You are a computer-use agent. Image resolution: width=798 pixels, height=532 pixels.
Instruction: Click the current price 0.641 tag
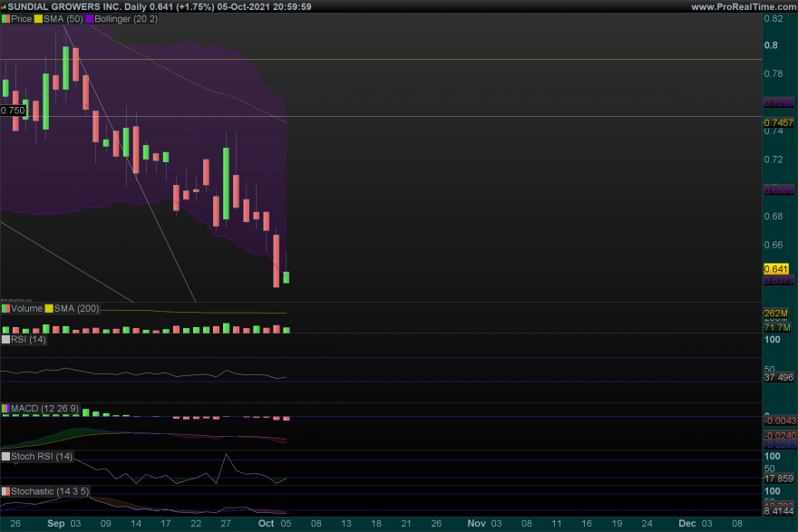pyautogui.click(x=775, y=269)
